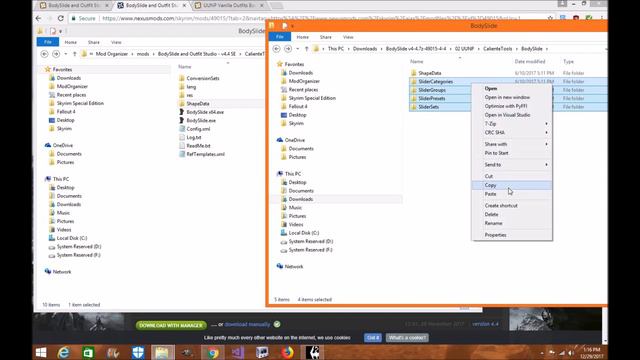Viewport: 640px width, 360px height.
Task: Open Chrome from the taskbar
Action: (212, 352)
